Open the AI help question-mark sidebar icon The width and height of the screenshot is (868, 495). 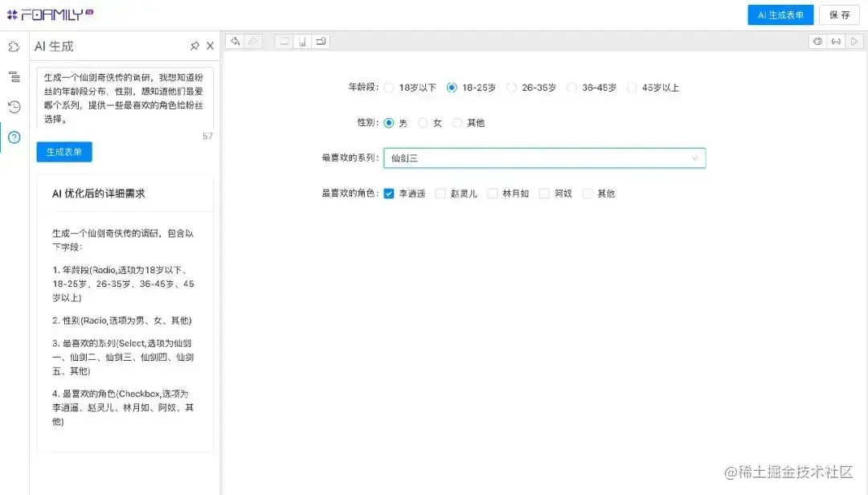[x=14, y=137]
